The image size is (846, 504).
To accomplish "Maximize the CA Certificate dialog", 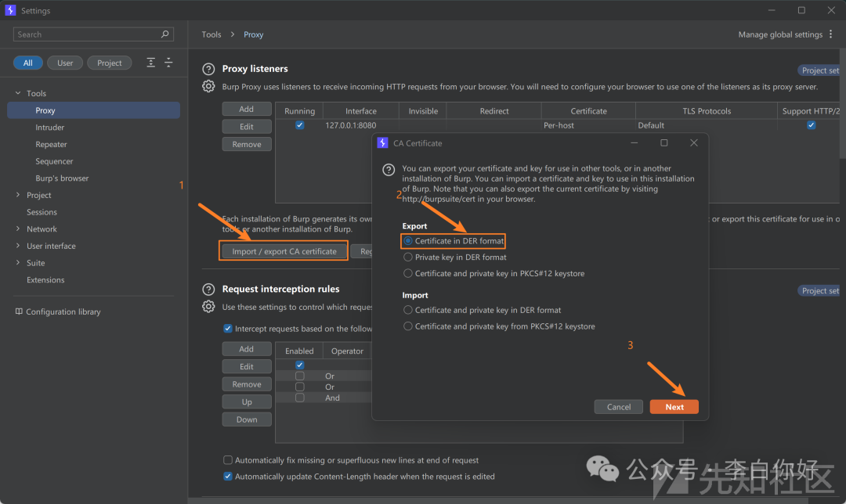I will (664, 143).
